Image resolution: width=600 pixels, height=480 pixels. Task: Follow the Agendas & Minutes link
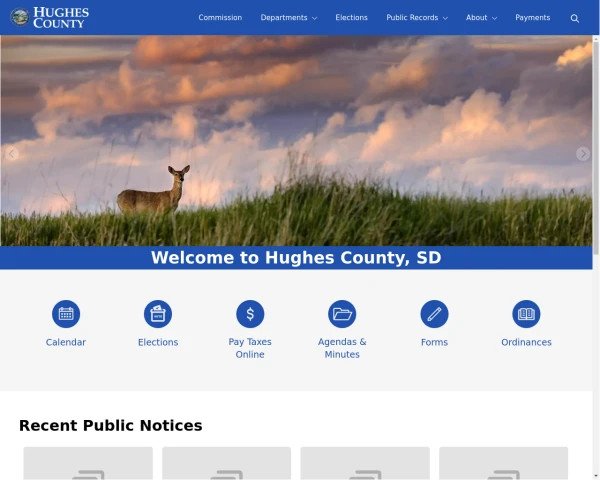click(342, 348)
